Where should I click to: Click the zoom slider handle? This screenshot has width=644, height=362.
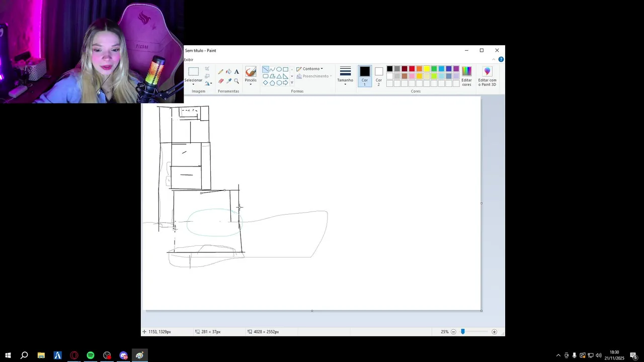463,332
